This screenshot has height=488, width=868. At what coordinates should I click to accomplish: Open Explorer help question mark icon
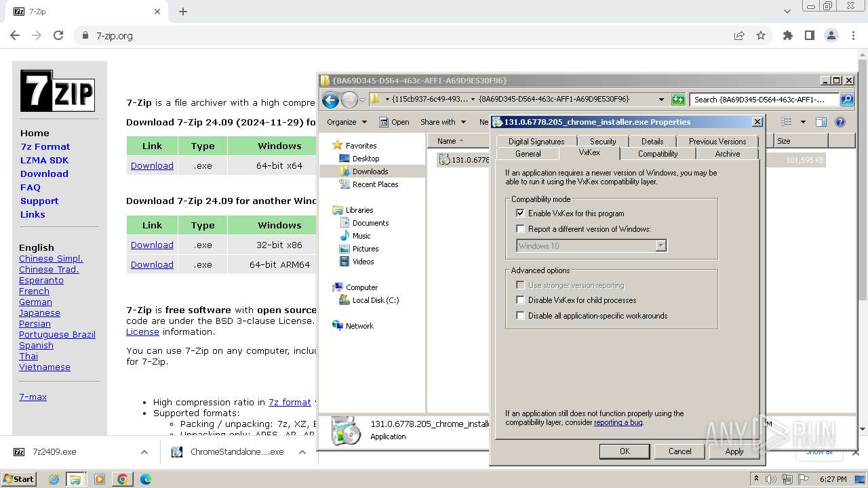[840, 122]
